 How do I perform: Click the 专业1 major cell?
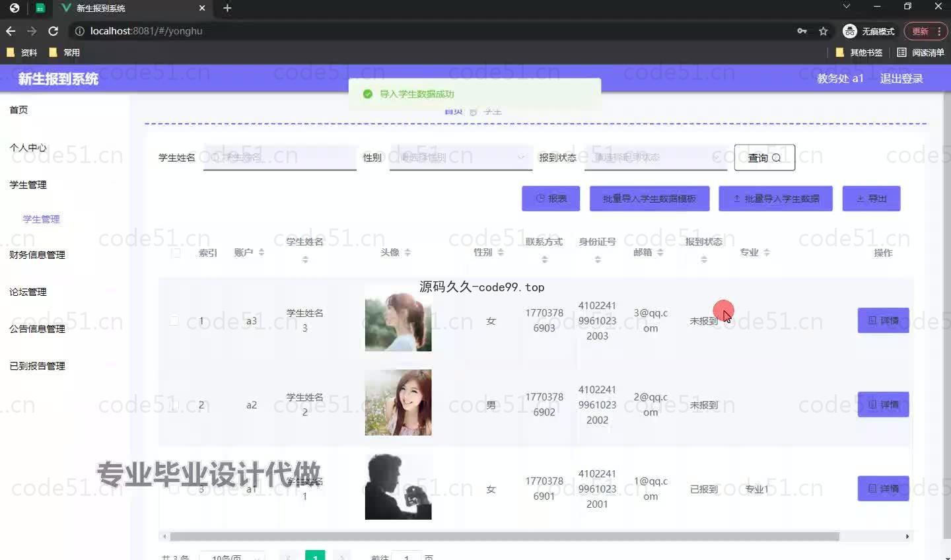757,489
